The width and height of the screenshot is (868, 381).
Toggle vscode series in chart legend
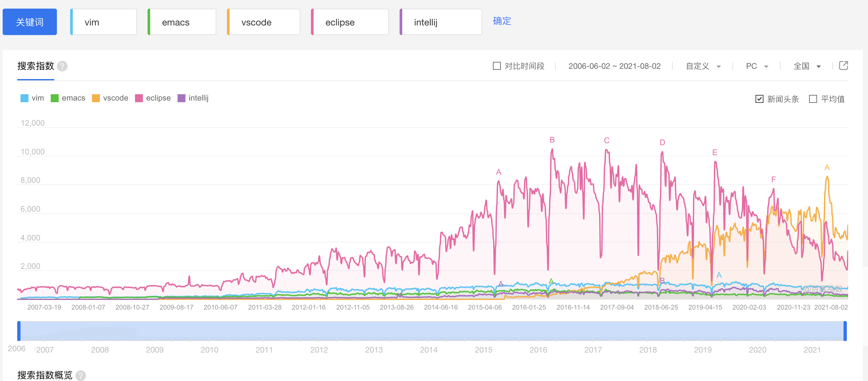[110, 98]
